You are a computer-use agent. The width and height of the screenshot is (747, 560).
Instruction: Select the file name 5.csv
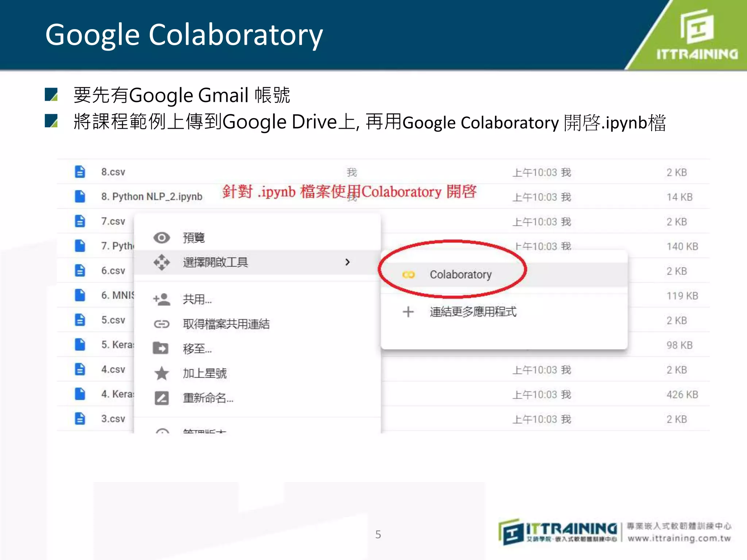coord(113,320)
